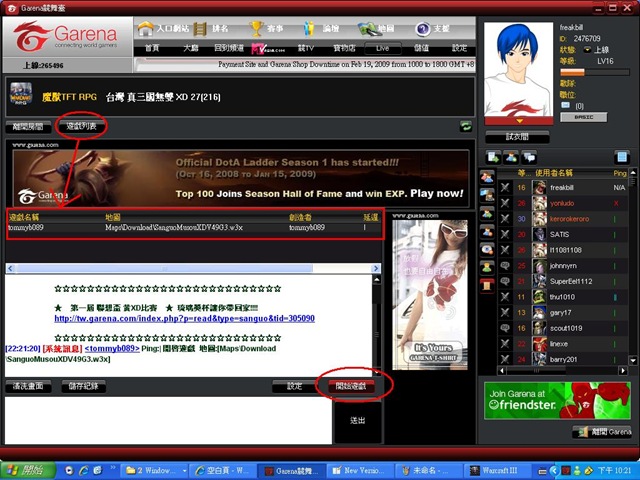
Task: Open the question-mark support icon (支援)
Action: point(422,29)
